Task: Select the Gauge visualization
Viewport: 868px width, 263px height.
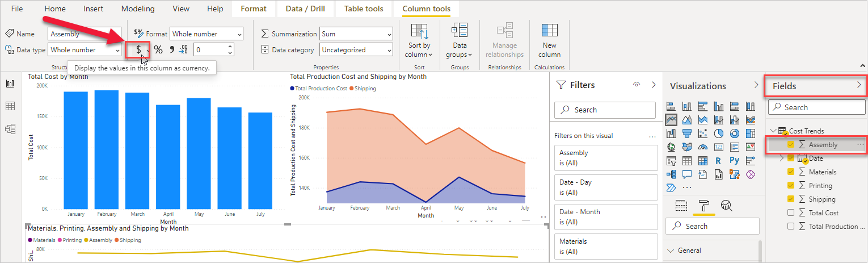Action: [x=703, y=147]
